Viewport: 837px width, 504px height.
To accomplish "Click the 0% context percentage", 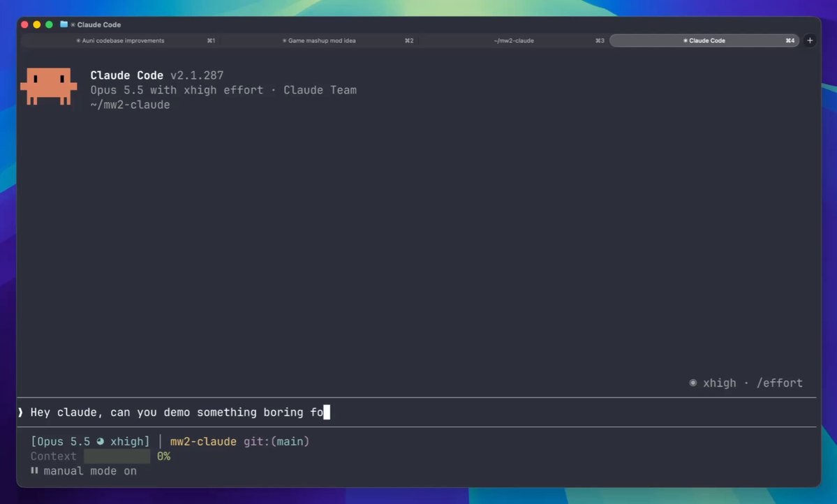I will (163, 456).
